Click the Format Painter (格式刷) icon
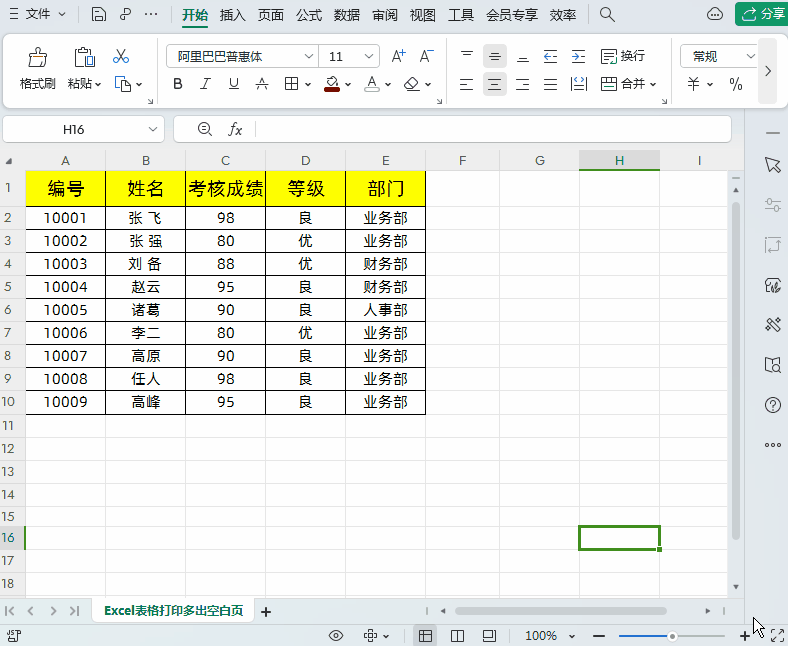 point(37,57)
